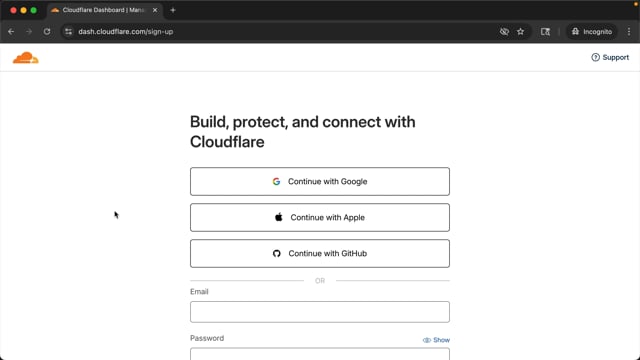Viewport: 640px width, 360px height.
Task: Open the Support link
Action: click(610, 58)
